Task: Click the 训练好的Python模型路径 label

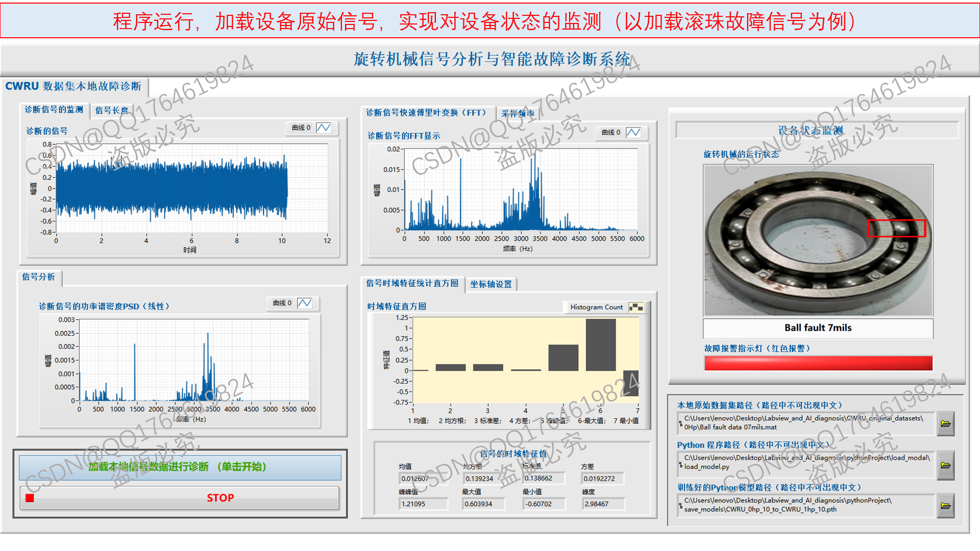Action: (769, 487)
